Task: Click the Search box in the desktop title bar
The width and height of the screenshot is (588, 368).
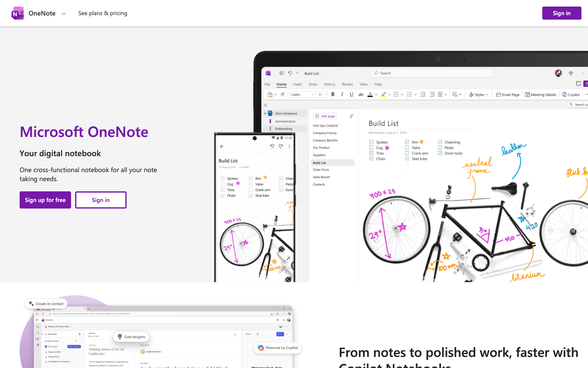Action: (432, 73)
